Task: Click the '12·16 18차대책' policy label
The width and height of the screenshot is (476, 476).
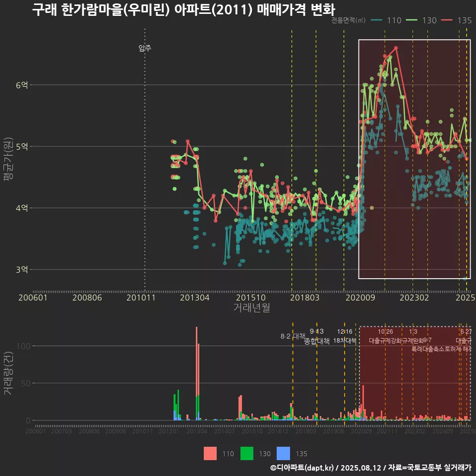Action: (345, 336)
